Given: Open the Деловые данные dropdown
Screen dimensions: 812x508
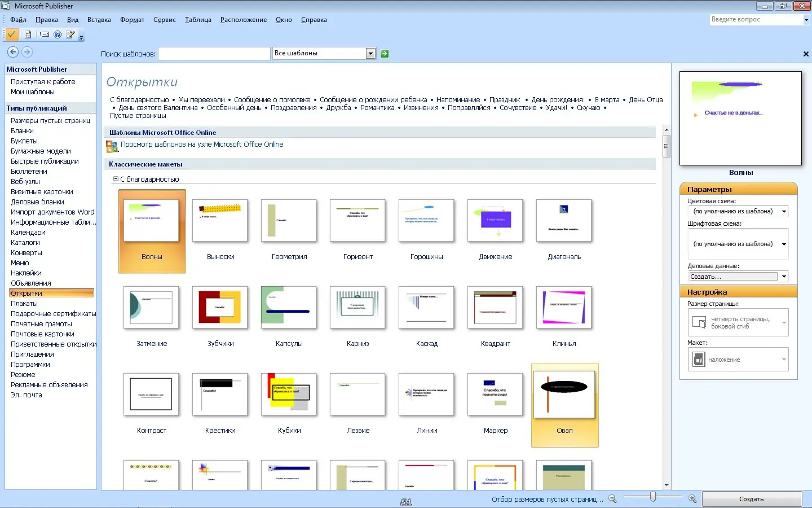Looking at the screenshot, I should pyautogui.click(x=784, y=277).
